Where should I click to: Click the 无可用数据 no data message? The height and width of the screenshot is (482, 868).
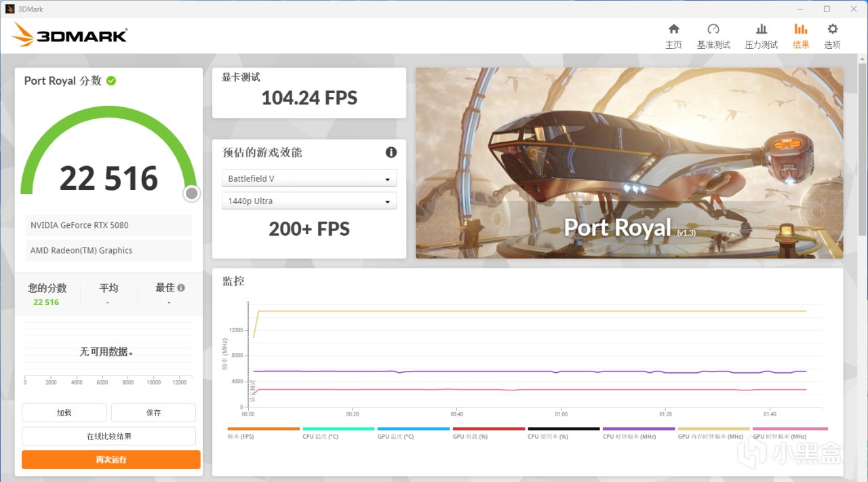point(106,352)
